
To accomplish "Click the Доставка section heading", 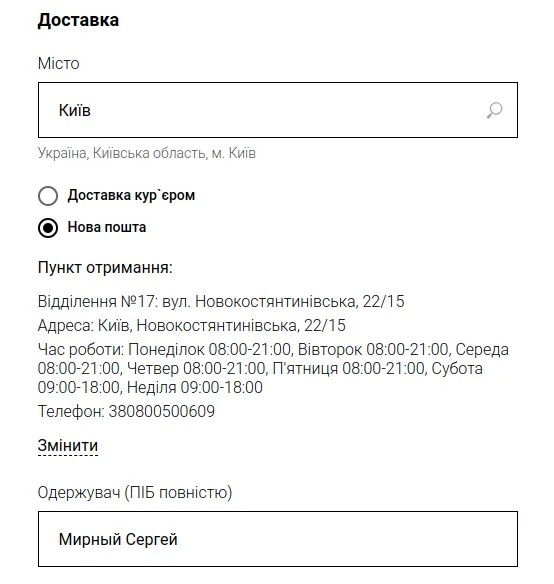I will click(x=78, y=20).
